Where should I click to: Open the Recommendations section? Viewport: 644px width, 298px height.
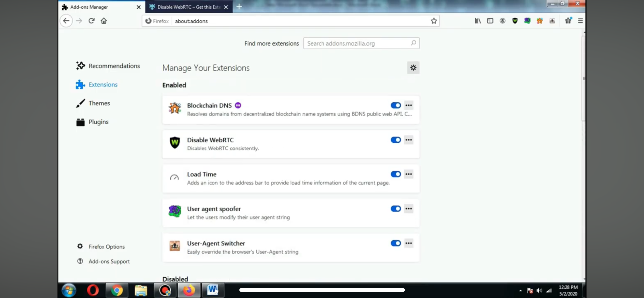click(108, 66)
